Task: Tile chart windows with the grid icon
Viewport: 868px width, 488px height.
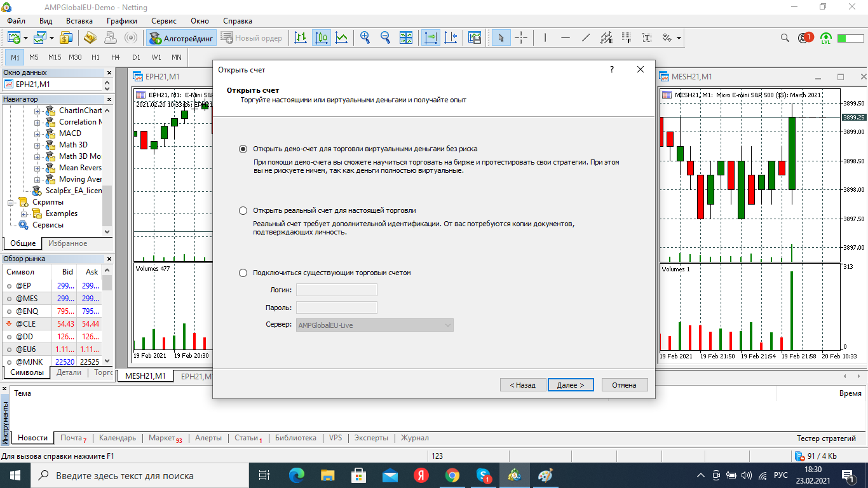Action: 406,37
